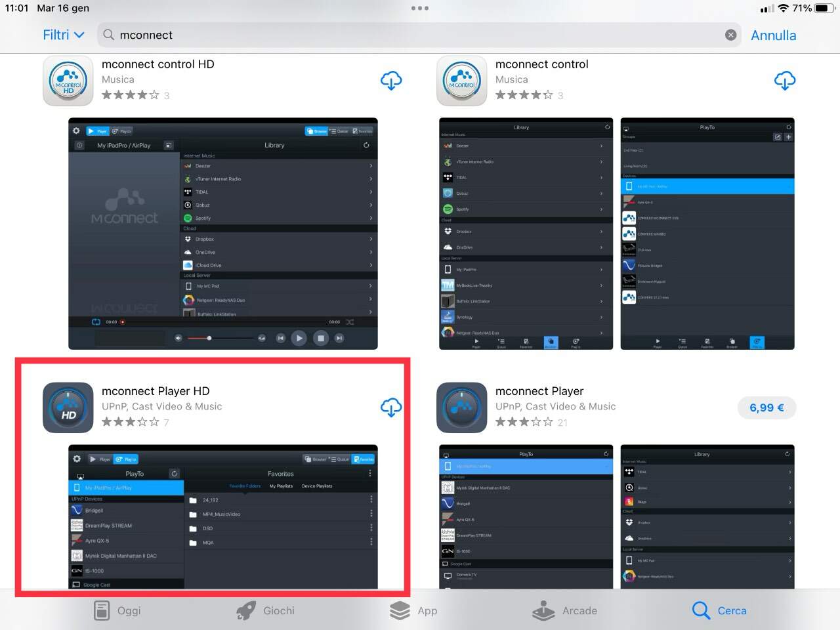View the mconnect Player Library screenshot
840x630 pixels.
[x=707, y=517]
